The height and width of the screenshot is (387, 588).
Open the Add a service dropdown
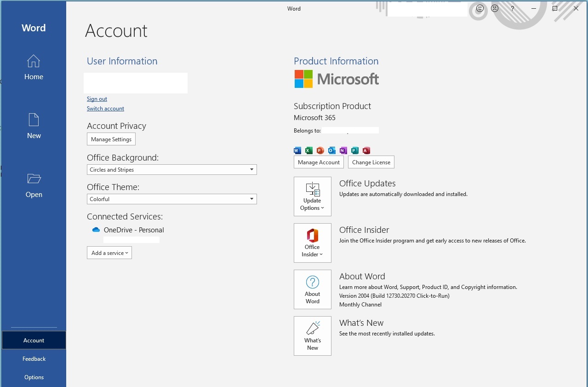coord(109,253)
